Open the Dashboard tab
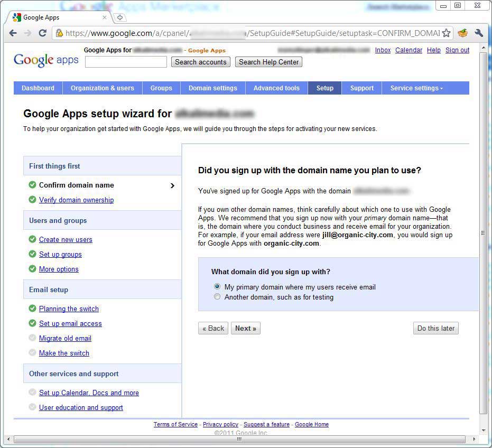The width and height of the screenshot is (492, 448). coord(38,88)
